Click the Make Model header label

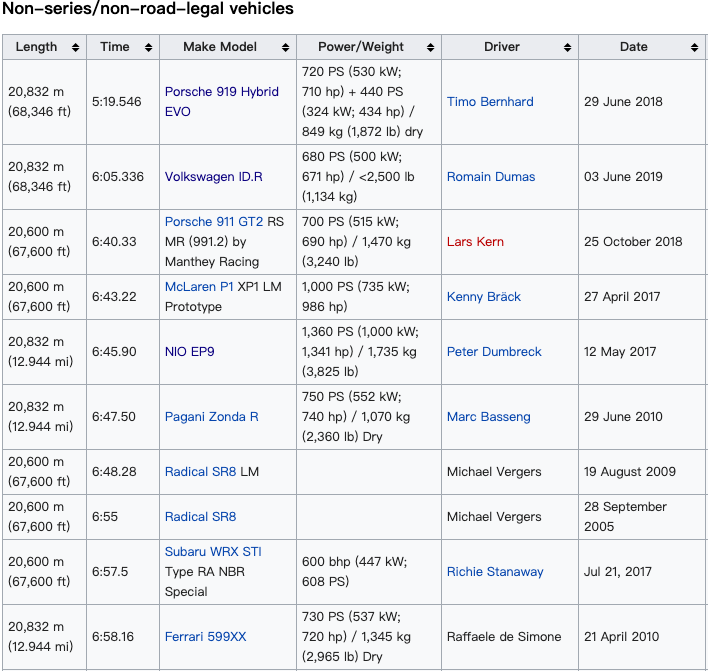(220, 47)
